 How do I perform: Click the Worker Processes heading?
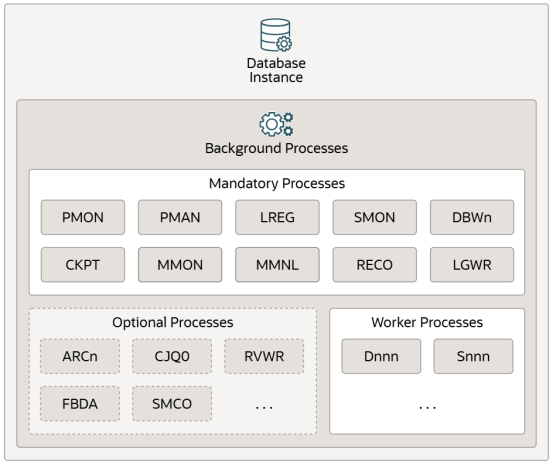pos(427,322)
